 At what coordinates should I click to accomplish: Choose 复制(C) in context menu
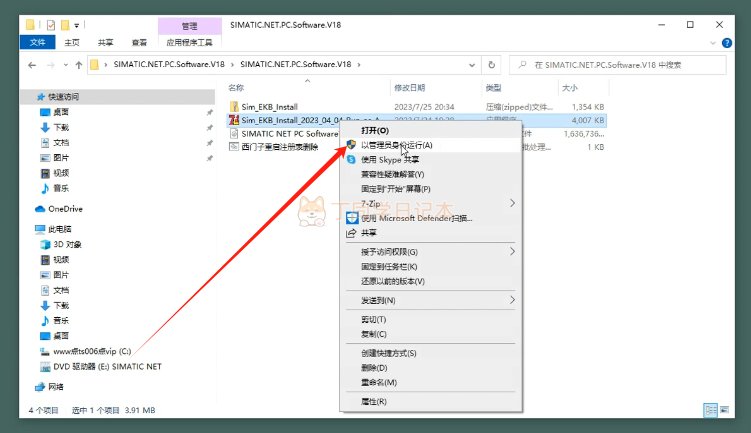pos(431,334)
